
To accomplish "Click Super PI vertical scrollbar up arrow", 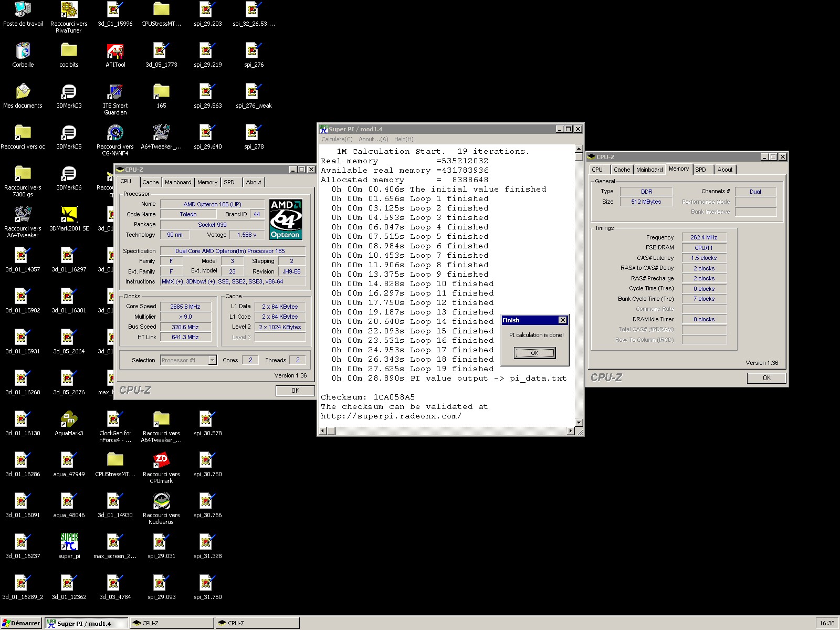I will pyautogui.click(x=579, y=149).
